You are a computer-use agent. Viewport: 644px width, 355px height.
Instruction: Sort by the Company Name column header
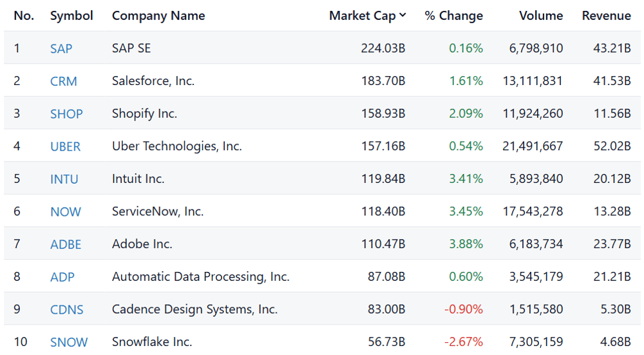coord(158,15)
